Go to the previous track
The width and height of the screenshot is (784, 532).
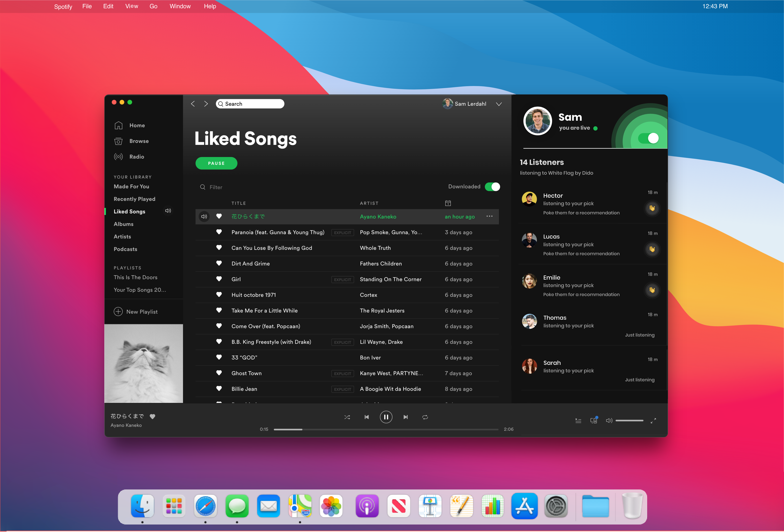click(x=366, y=417)
